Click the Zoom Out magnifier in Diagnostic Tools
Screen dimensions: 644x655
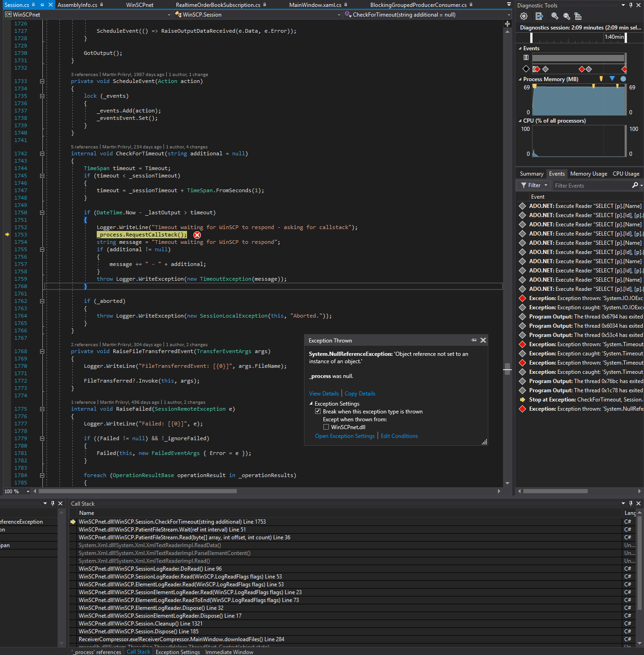tap(567, 16)
